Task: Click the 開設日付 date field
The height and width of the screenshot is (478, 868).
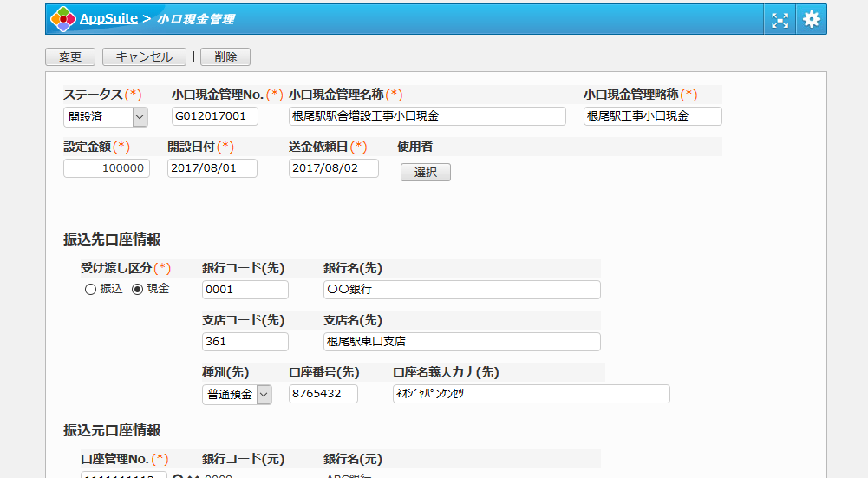Action: (212, 168)
